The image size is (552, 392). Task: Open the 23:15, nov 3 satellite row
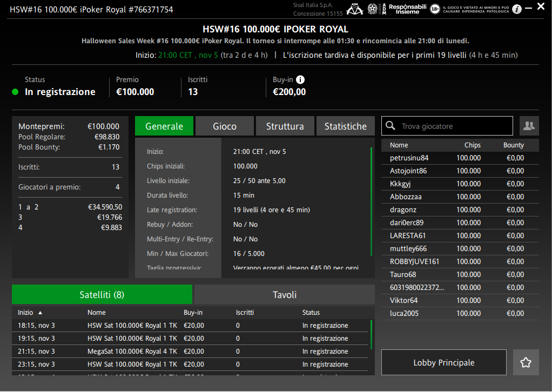(190, 364)
